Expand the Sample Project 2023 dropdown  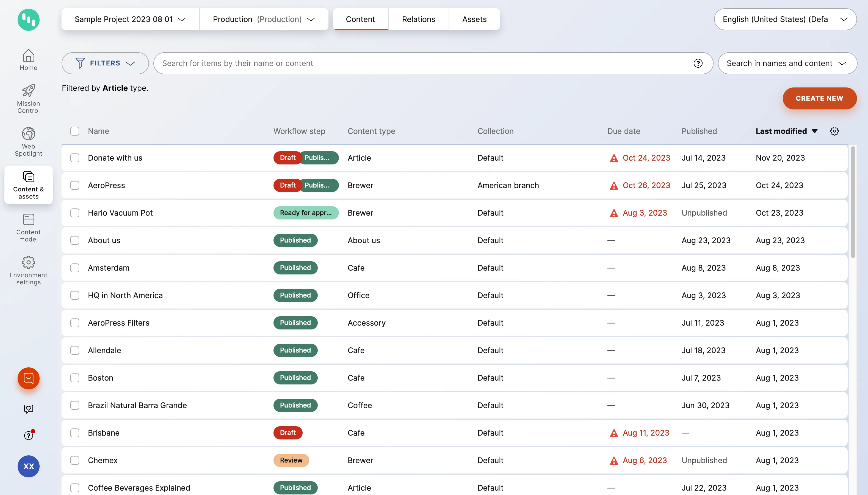pos(130,19)
